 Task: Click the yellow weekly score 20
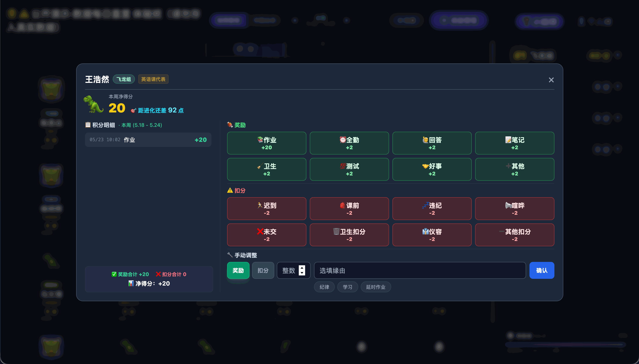pos(117,108)
